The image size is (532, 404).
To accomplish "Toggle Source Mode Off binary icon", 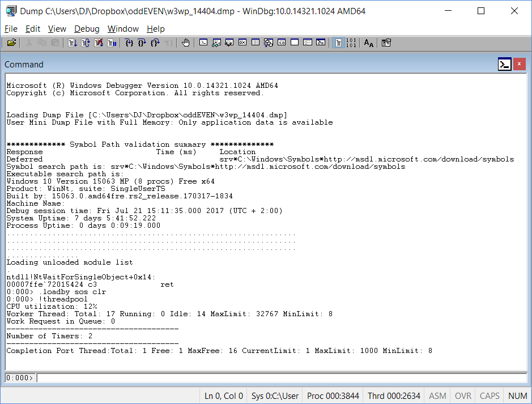I will [351, 42].
